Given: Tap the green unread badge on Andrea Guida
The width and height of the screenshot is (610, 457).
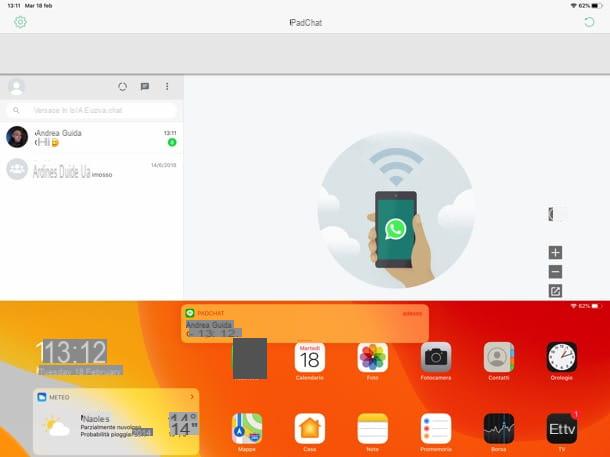Looking at the screenshot, I should coord(172,142).
